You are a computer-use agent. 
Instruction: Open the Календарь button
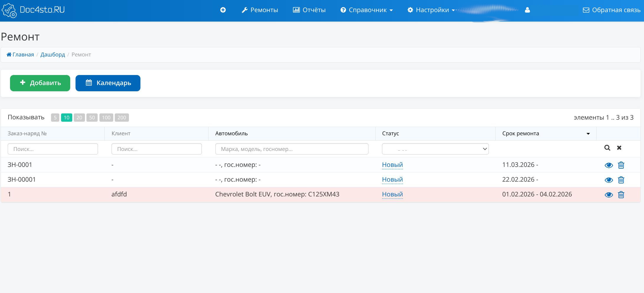(108, 83)
